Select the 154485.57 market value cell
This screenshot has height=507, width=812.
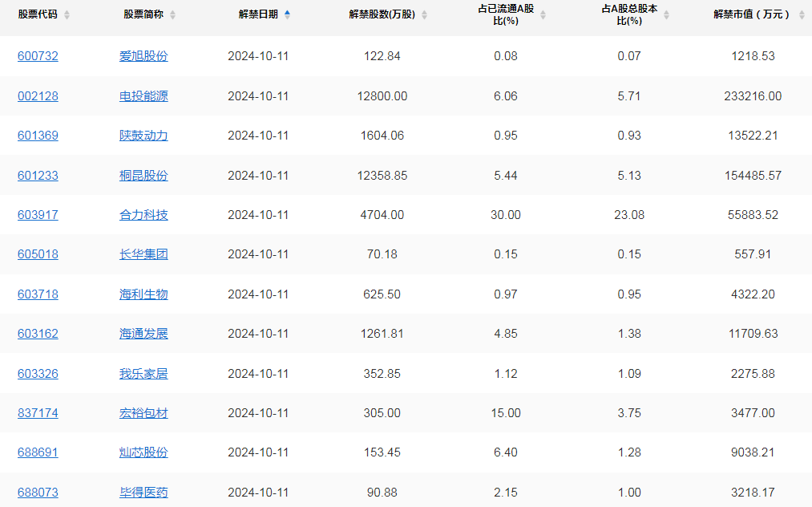[753, 176]
